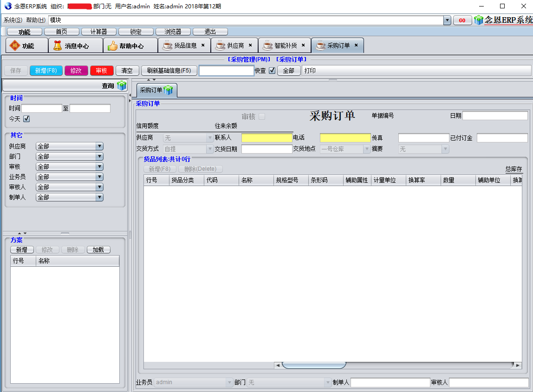Click the bell icon for 消息中心

click(58, 46)
